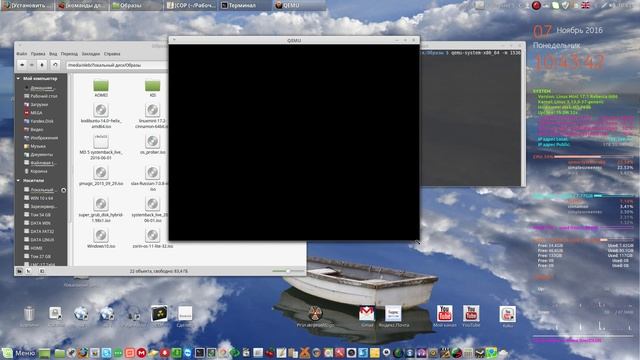The image size is (640, 360).
Task: Collapse the Мой компьютер sidebar section
Action: pyautogui.click(x=18, y=78)
